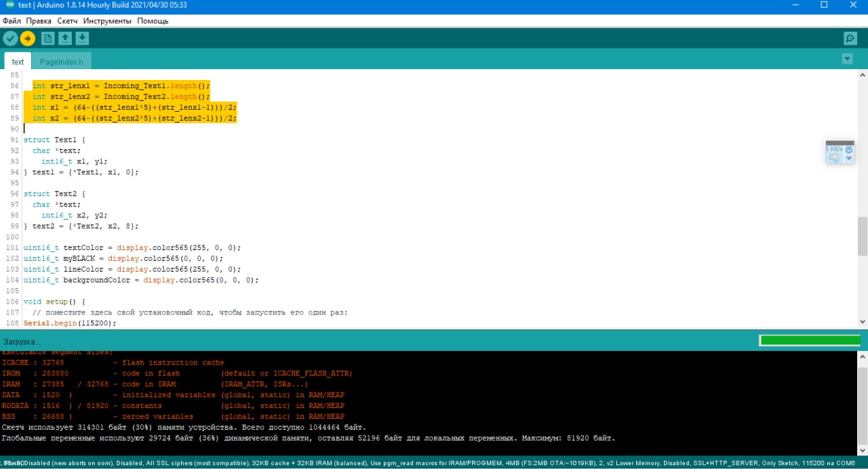Open the Инструменты menu
This screenshot has height=469, width=868.
coord(107,21)
